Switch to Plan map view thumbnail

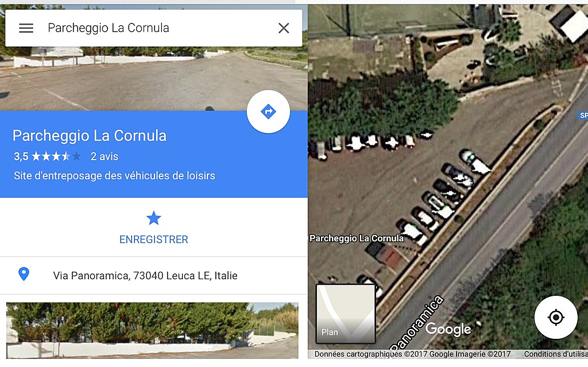point(345,314)
